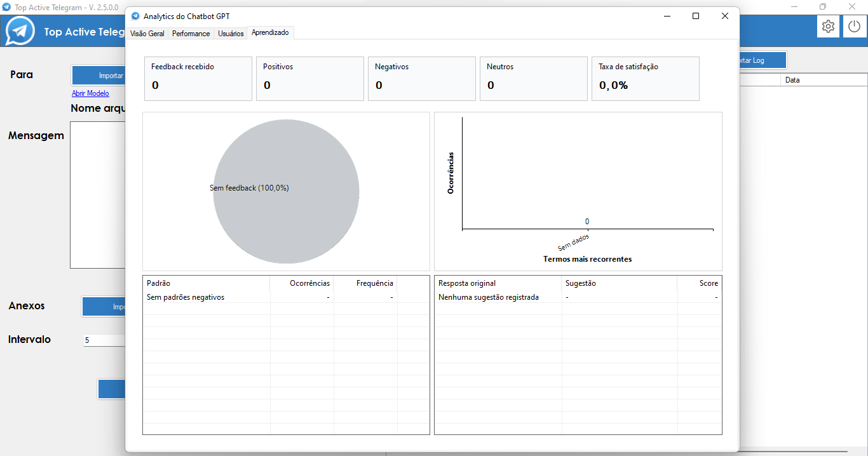Select the Nenhuma sugestão registrada row

[489, 297]
